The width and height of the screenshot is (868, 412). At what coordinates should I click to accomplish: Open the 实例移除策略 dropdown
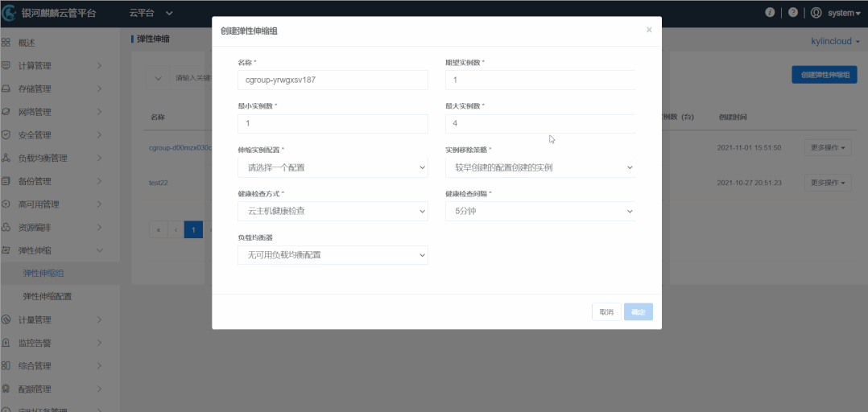pos(539,167)
